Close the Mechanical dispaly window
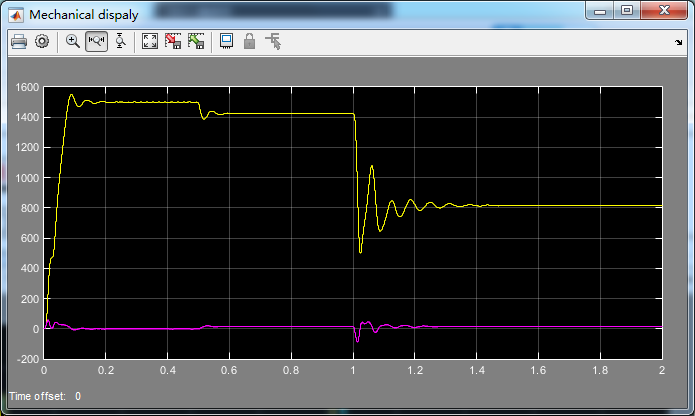The height and width of the screenshot is (416, 695). tap(664, 11)
